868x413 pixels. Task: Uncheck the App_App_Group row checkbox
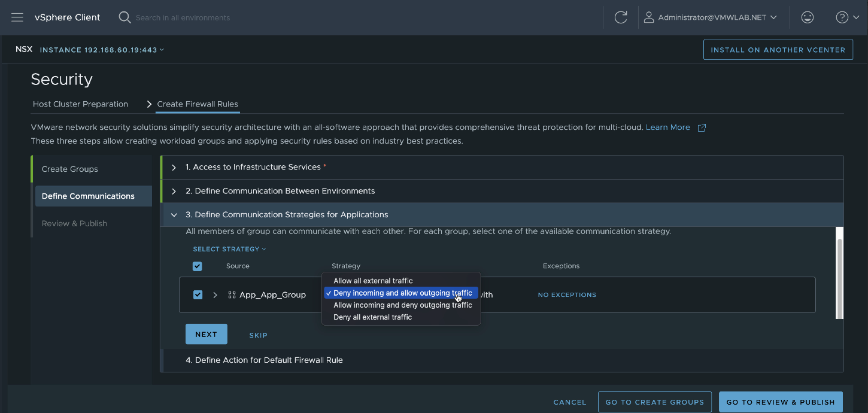(x=198, y=294)
